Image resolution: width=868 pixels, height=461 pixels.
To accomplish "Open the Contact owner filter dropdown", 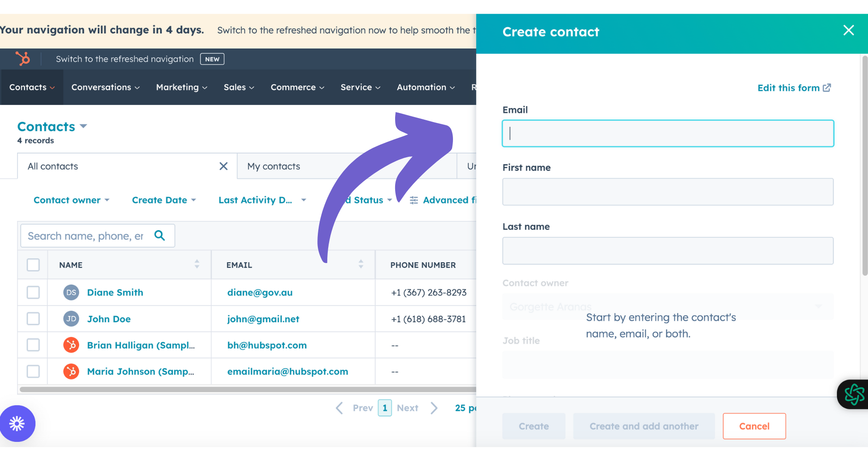I will point(71,200).
